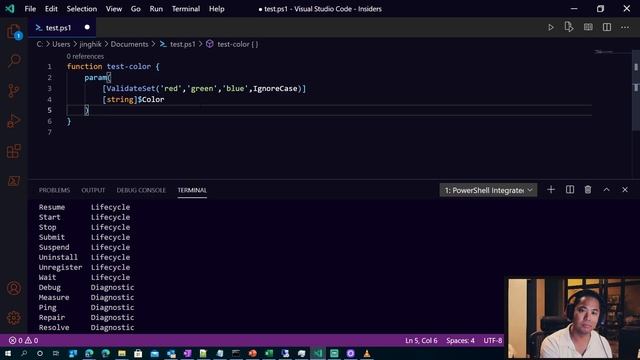Click the unsaved dot on test.ps1 tab
This screenshot has width=640, height=360.
(87, 27)
